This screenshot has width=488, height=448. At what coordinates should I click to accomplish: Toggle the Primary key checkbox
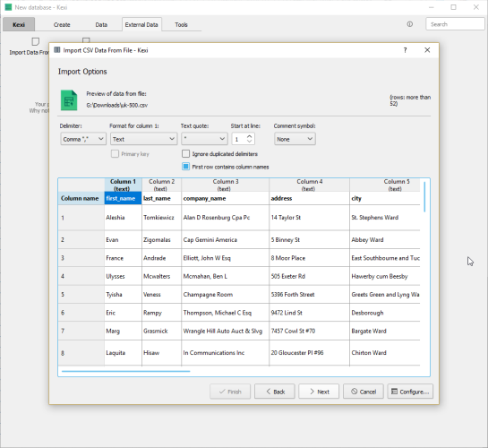coord(115,154)
